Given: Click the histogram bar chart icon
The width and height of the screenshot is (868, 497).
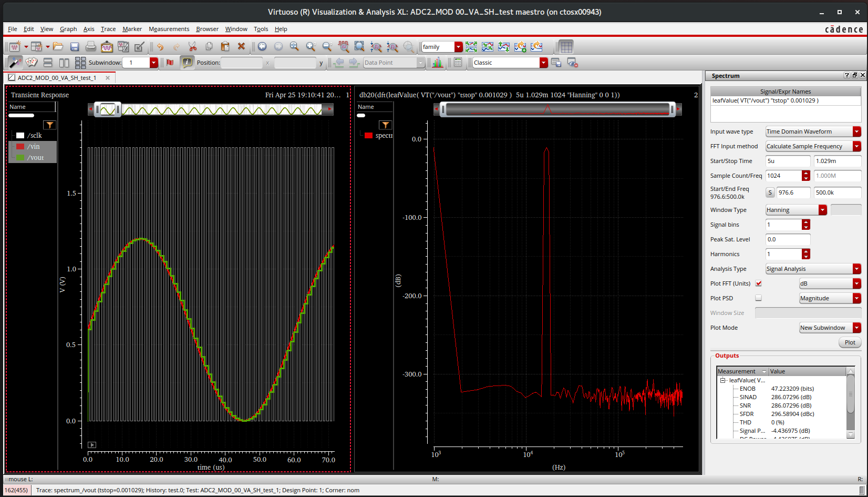Looking at the screenshot, I should tap(437, 63).
